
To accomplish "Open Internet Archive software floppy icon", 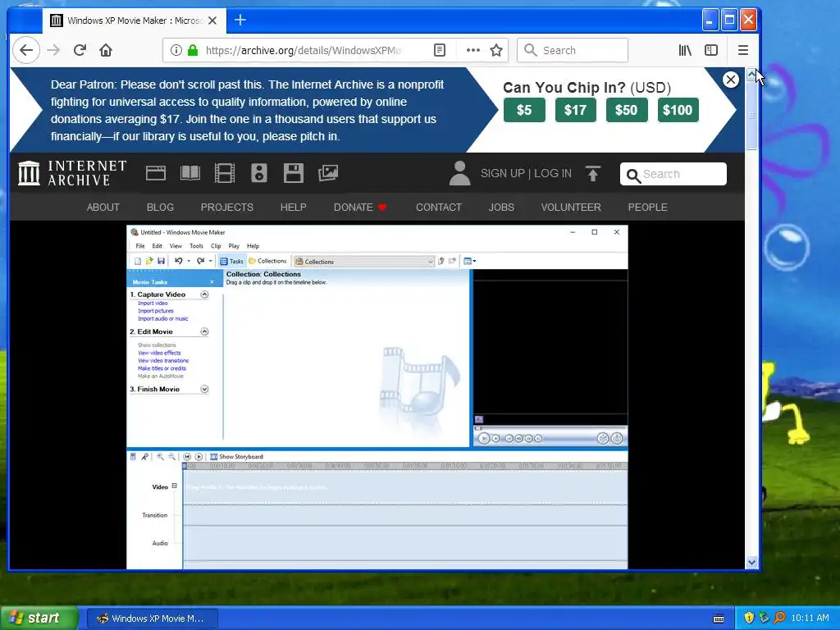I will pos(293,173).
